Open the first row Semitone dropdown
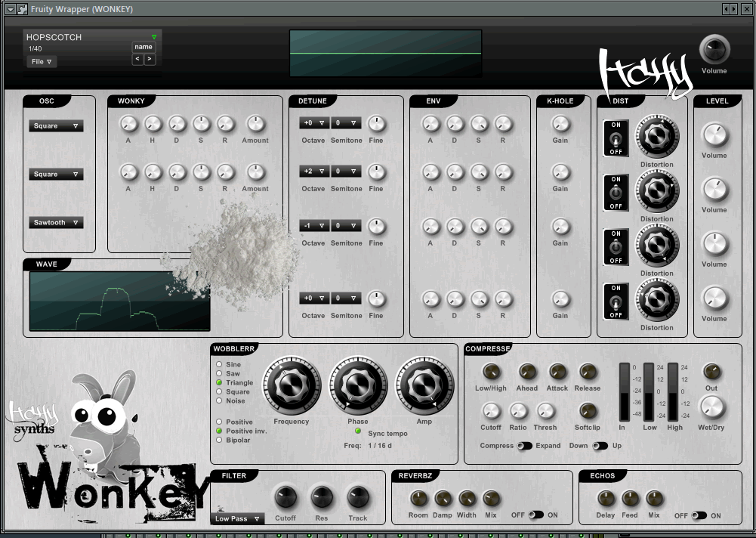Screen dimensions: 756x538 click(346, 123)
